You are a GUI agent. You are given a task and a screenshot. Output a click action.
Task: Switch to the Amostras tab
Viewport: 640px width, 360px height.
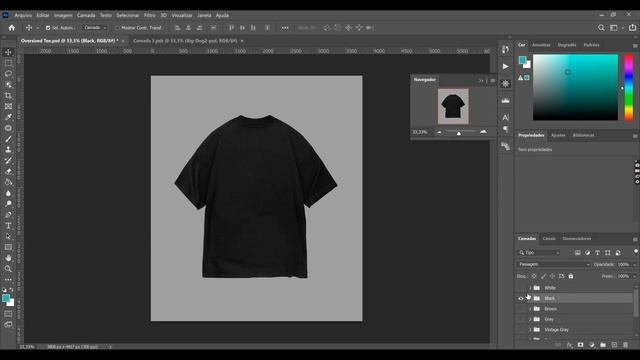[541, 45]
